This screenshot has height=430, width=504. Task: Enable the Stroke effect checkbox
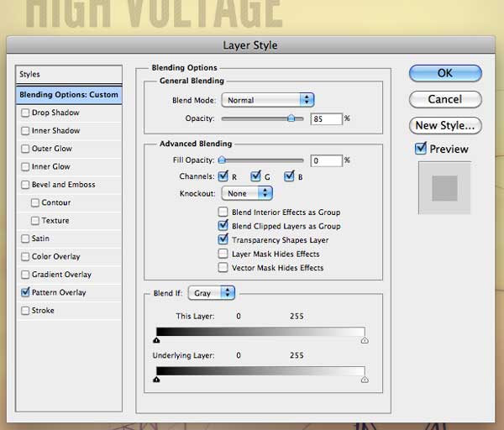point(25,311)
